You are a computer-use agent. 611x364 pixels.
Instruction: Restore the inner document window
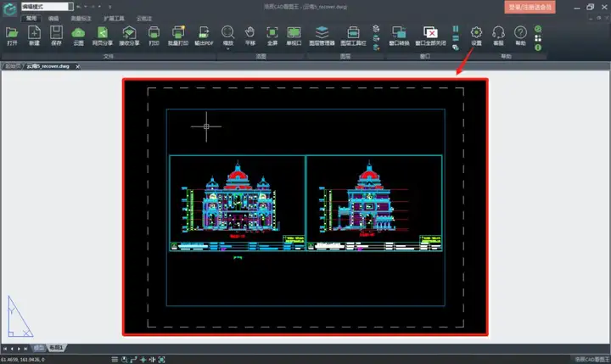pyautogui.click(x=598, y=18)
